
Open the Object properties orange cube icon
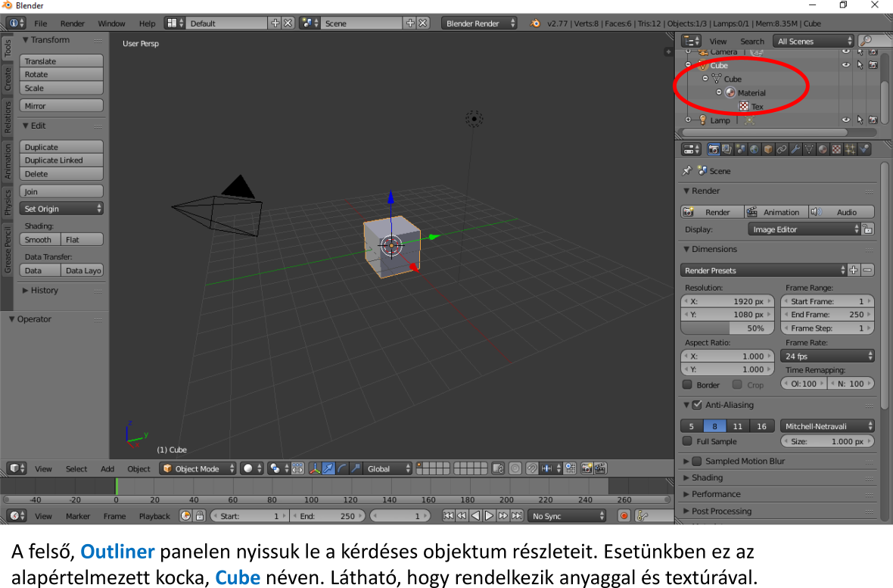tap(767, 149)
